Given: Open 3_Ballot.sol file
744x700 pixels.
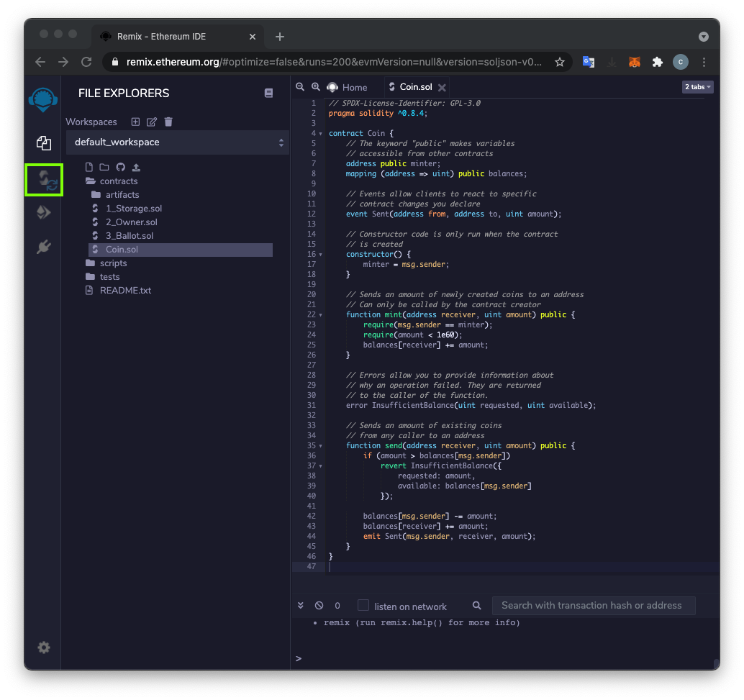Looking at the screenshot, I should 129,236.
